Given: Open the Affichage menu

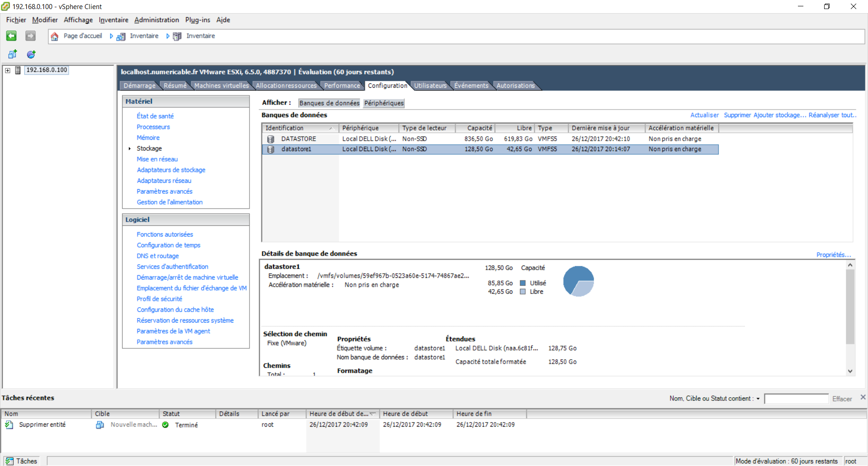Looking at the screenshot, I should tap(78, 20).
